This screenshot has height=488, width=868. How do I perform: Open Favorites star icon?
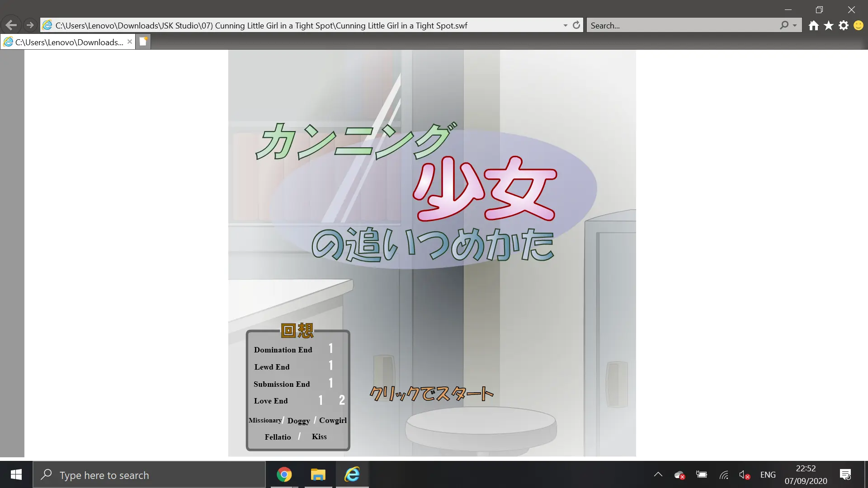(x=829, y=25)
